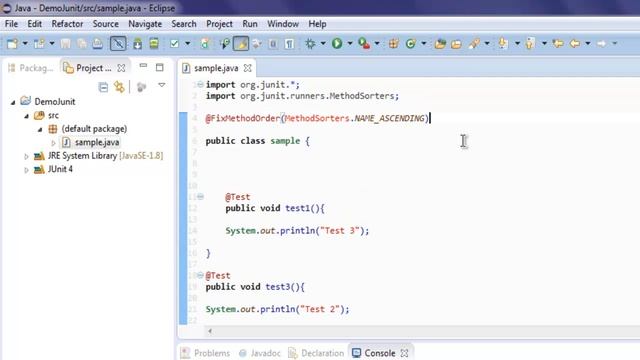The width and height of the screenshot is (640, 360).
Task: Toggle Block Selection mode icon
Action: tap(273, 43)
